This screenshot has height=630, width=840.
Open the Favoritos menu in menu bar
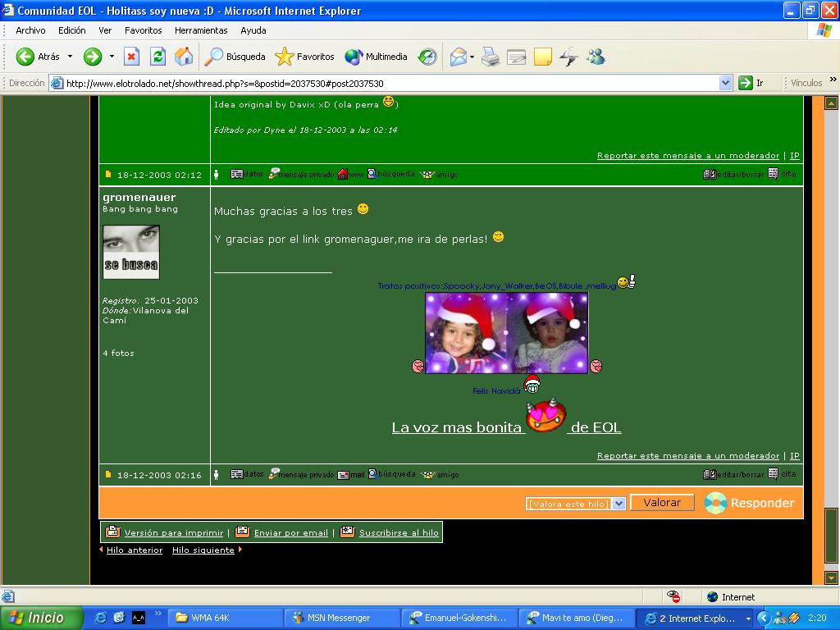pos(143,30)
